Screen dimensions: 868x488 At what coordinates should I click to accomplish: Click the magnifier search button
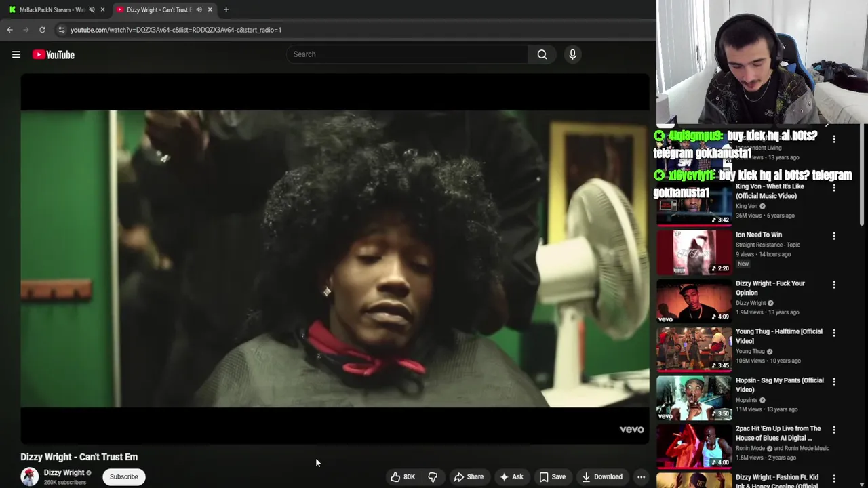(542, 54)
